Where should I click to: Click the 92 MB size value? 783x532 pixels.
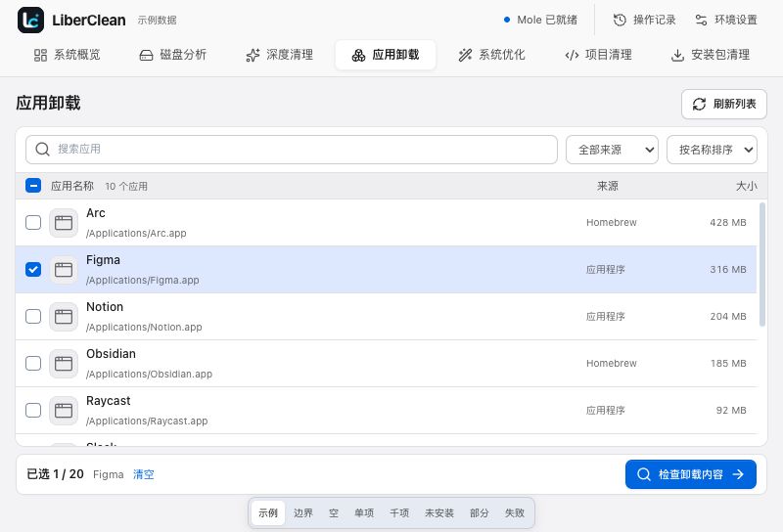tap(731, 410)
